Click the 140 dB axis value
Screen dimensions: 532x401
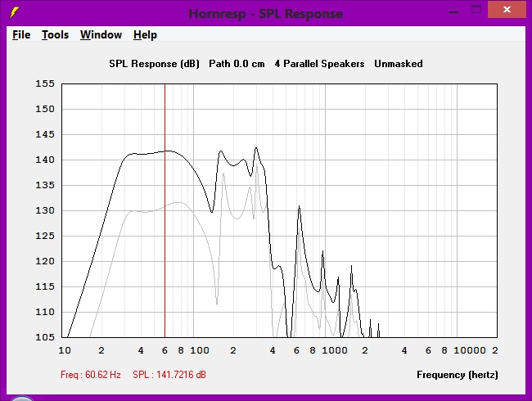45,160
